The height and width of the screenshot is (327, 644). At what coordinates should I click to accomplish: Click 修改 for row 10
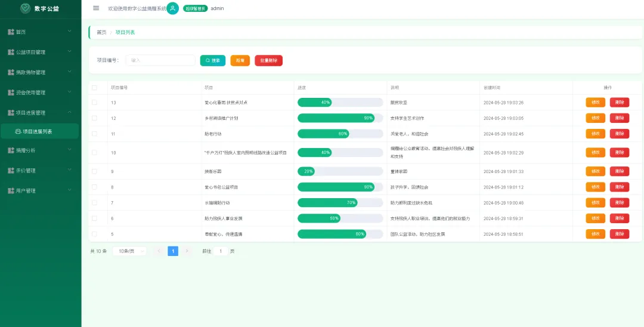[596, 152]
